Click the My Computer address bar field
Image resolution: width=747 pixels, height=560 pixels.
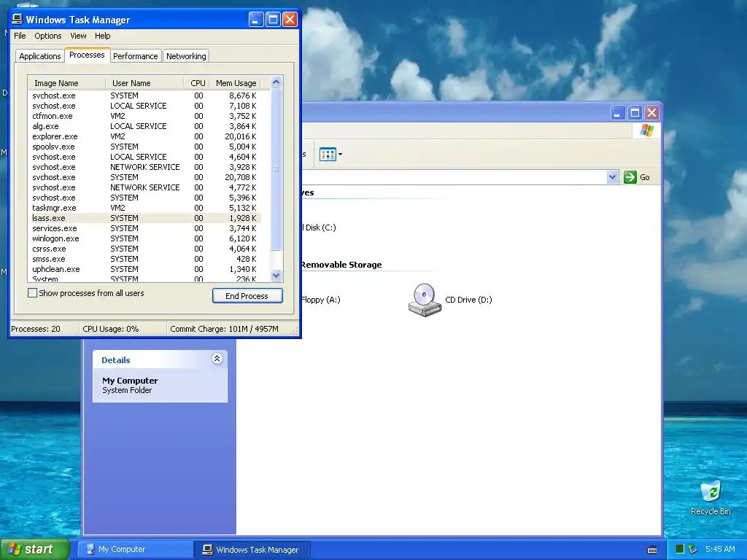(454, 177)
